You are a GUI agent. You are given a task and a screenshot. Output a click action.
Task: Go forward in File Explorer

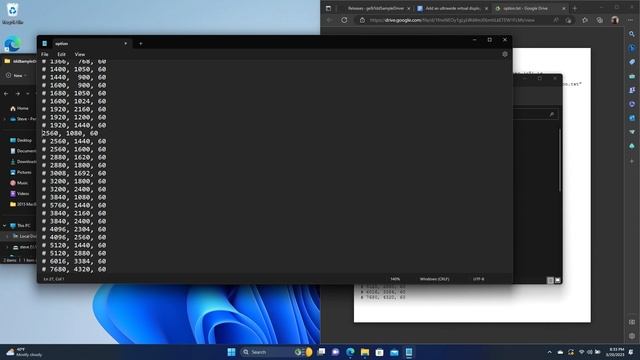[x=18, y=94]
